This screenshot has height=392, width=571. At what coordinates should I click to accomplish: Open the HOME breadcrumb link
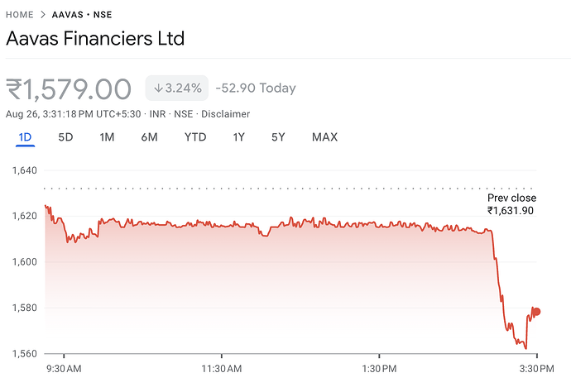pos(20,15)
